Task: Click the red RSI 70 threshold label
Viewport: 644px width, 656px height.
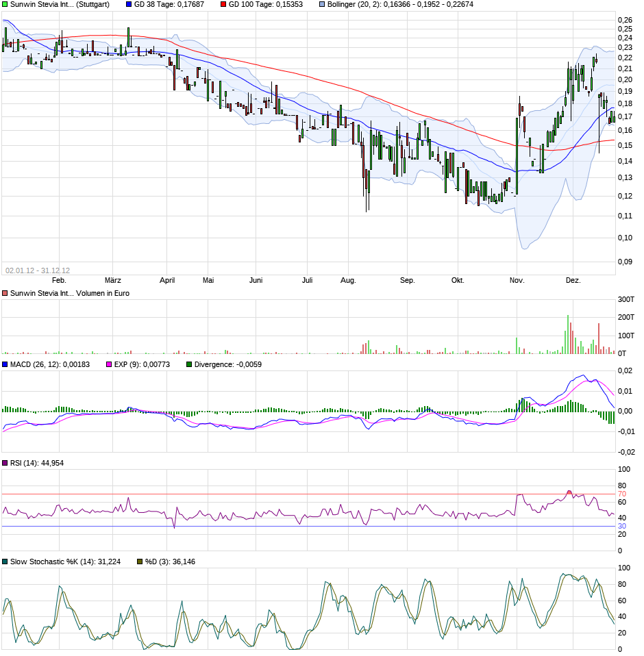Action: 622,494
